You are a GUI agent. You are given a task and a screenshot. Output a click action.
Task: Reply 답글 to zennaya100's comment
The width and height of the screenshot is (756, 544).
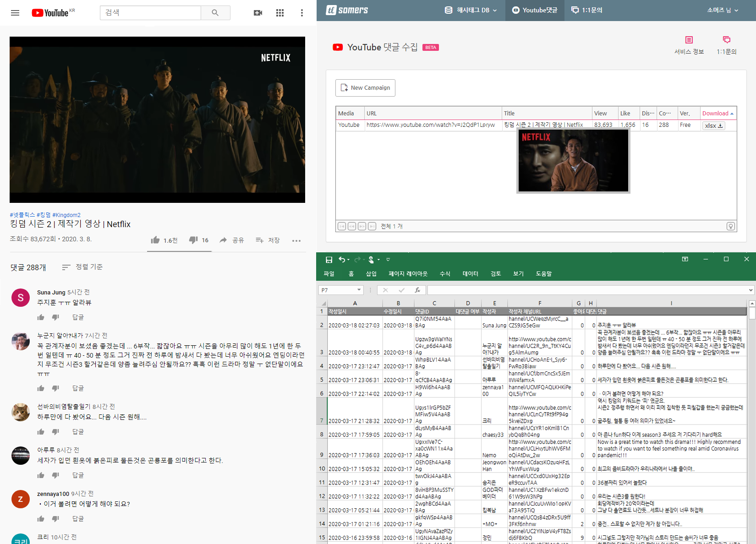pos(78,519)
